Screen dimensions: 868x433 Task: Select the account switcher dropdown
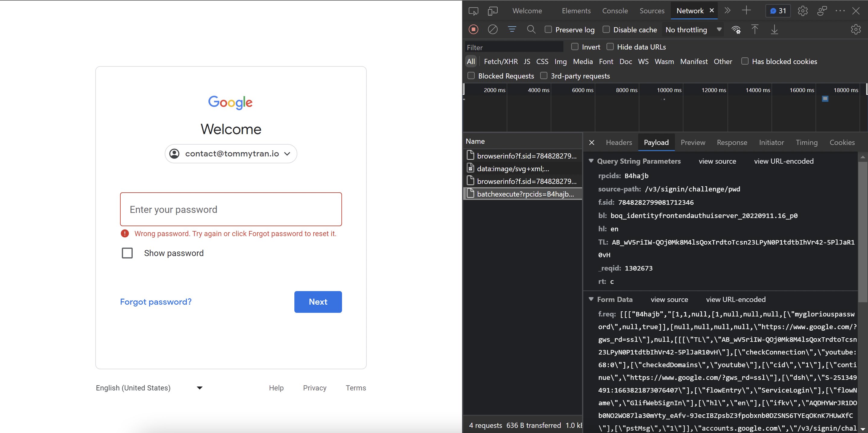231,154
